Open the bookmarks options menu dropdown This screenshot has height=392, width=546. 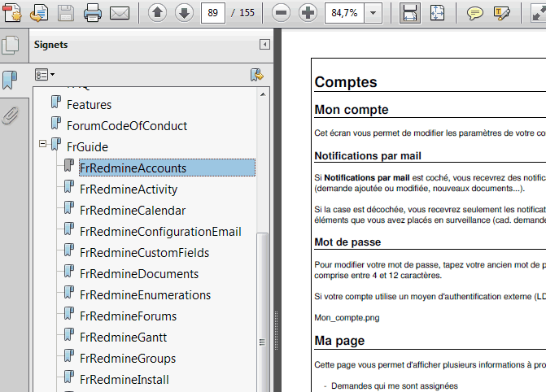45,75
